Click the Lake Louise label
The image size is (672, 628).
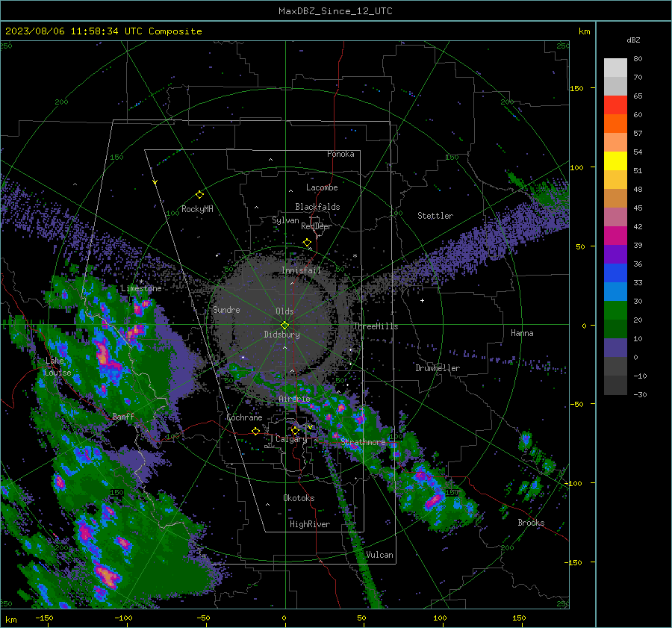point(57,367)
